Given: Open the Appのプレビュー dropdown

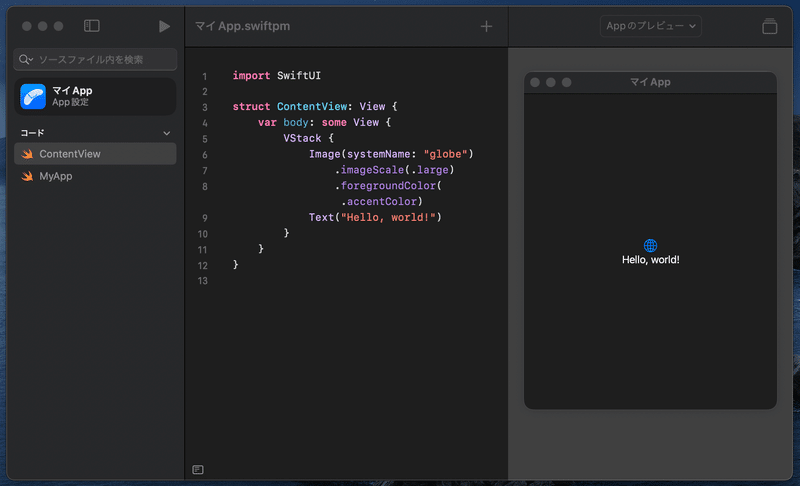Looking at the screenshot, I should click(651, 26).
